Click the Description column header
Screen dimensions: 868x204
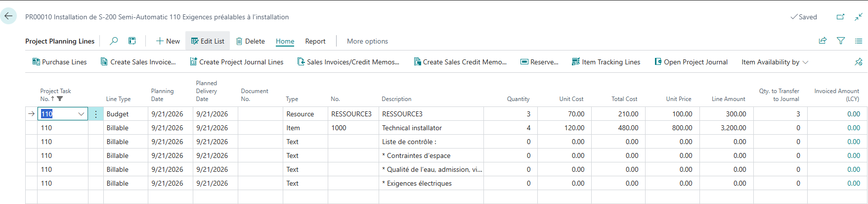pos(396,99)
